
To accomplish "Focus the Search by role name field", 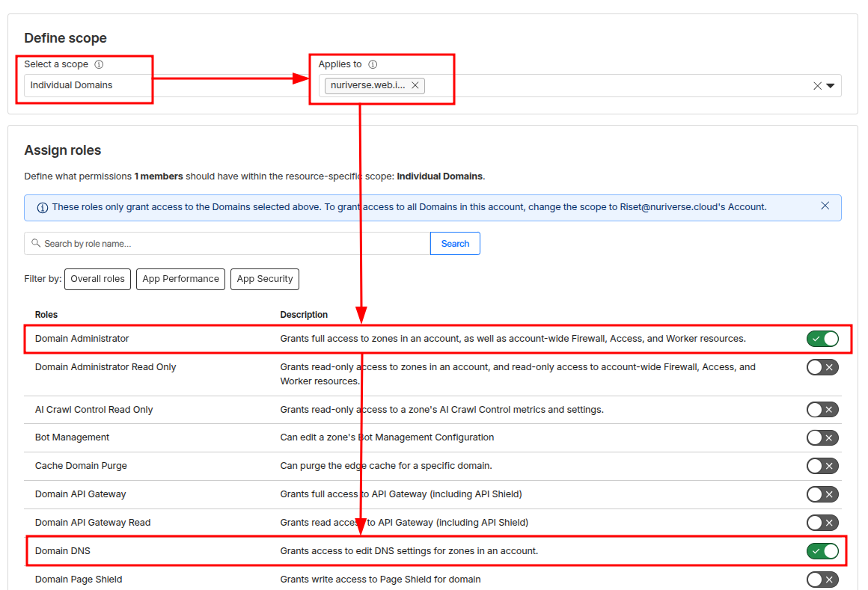I will coord(232,244).
